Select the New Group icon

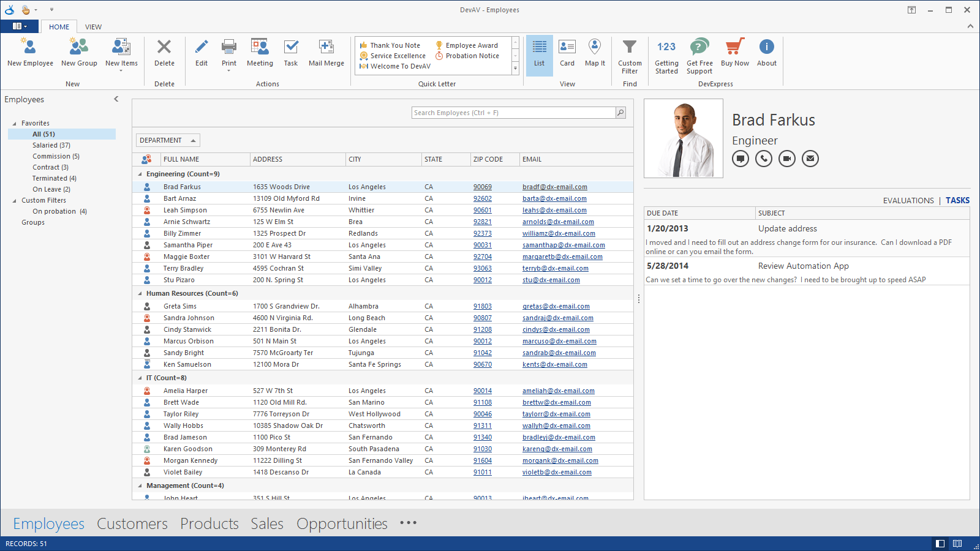[78, 54]
